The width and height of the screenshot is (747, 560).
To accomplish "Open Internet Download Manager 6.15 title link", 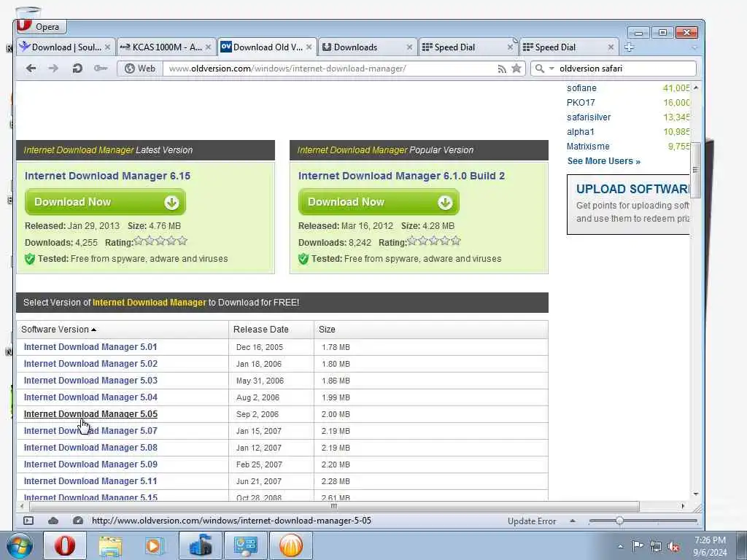I will click(107, 176).
